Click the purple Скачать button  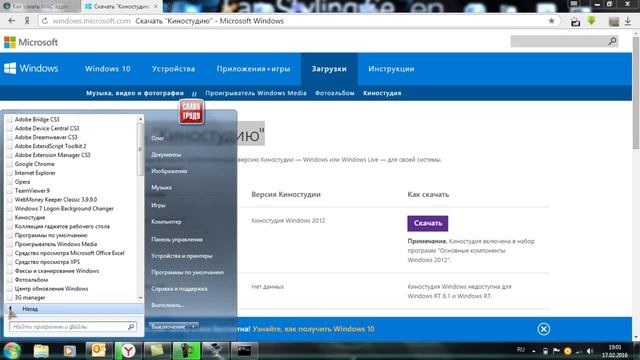427,223
